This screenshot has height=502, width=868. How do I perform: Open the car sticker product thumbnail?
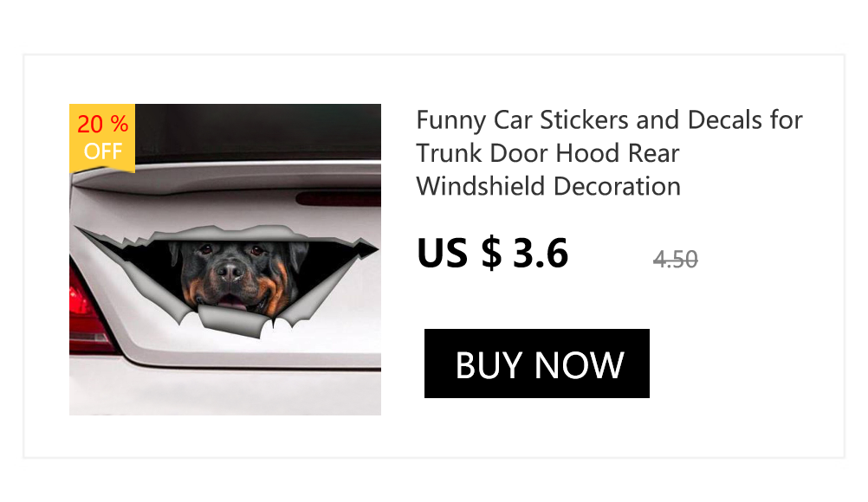click(224, 260)
